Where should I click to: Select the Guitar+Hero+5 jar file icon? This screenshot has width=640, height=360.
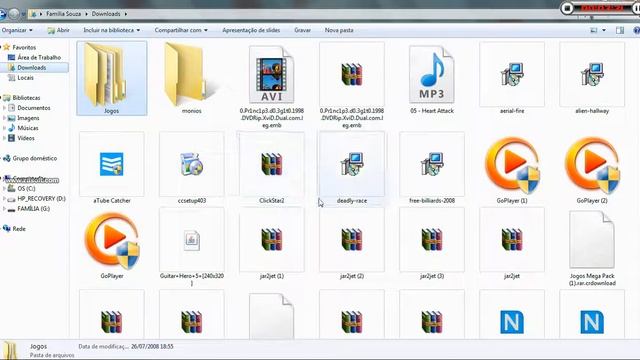coord(191,240)
